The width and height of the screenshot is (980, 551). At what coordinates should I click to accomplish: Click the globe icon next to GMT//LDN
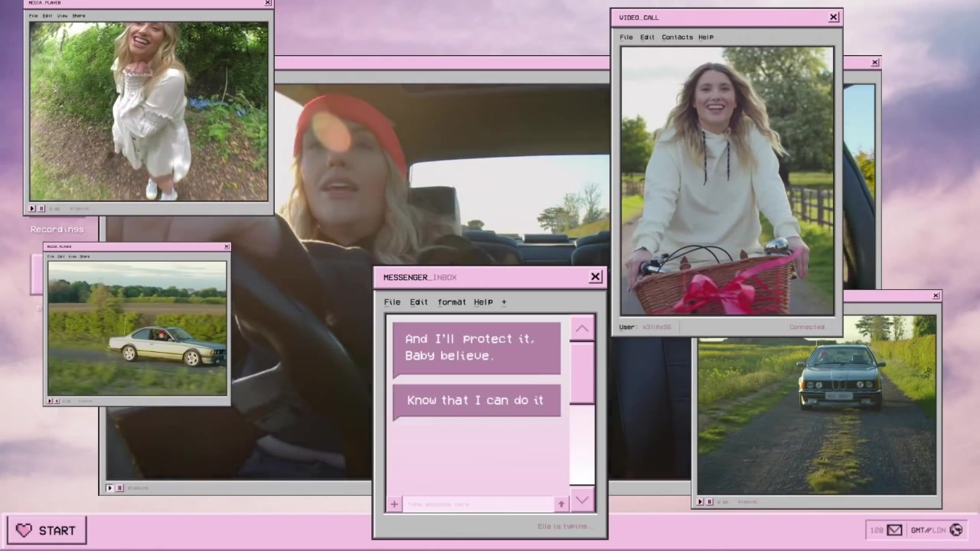point(955,530)
